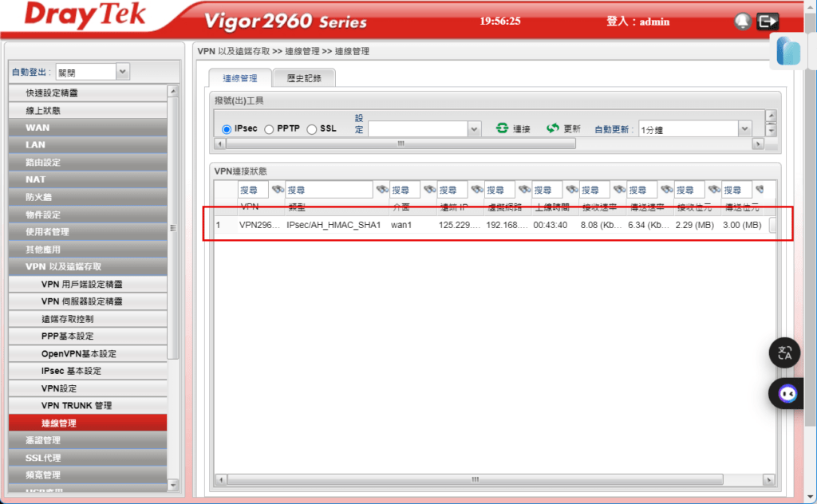
Task: Click the notification bell icon in header
Action: click(x=742, y=22)
